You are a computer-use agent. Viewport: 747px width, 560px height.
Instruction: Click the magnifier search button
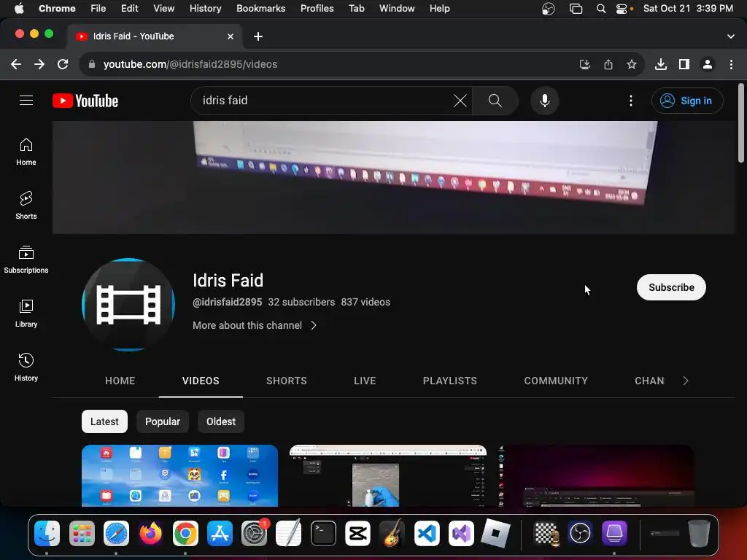tap(495, 101)
